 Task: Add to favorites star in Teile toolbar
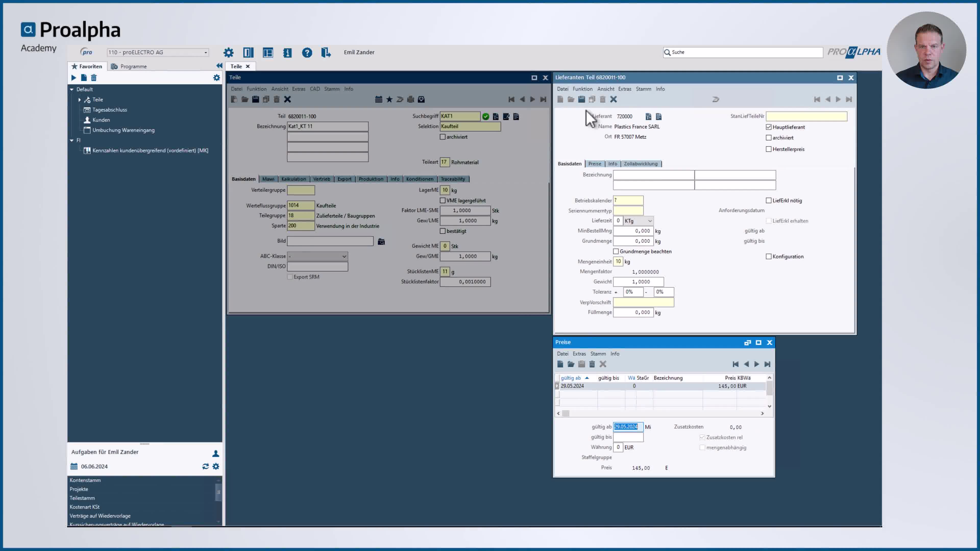pyautogui.click(x=389, y=99)
